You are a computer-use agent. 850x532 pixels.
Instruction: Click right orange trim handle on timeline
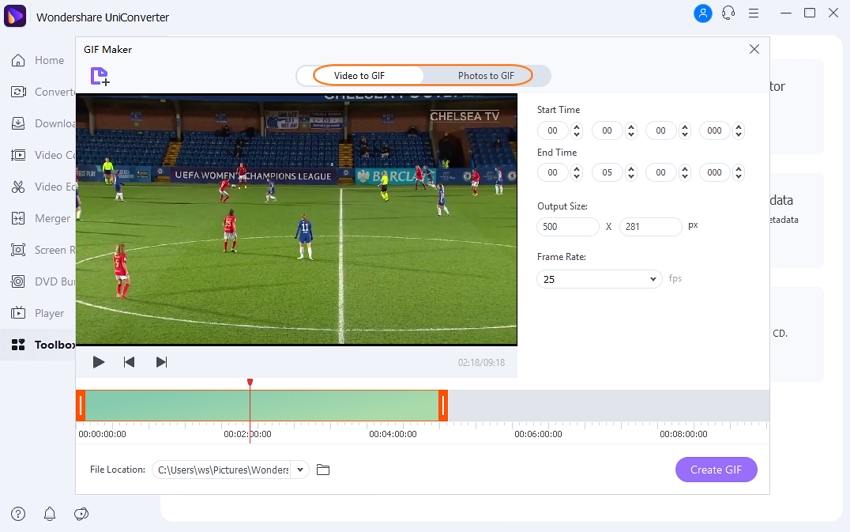click(x=443, y=406)
